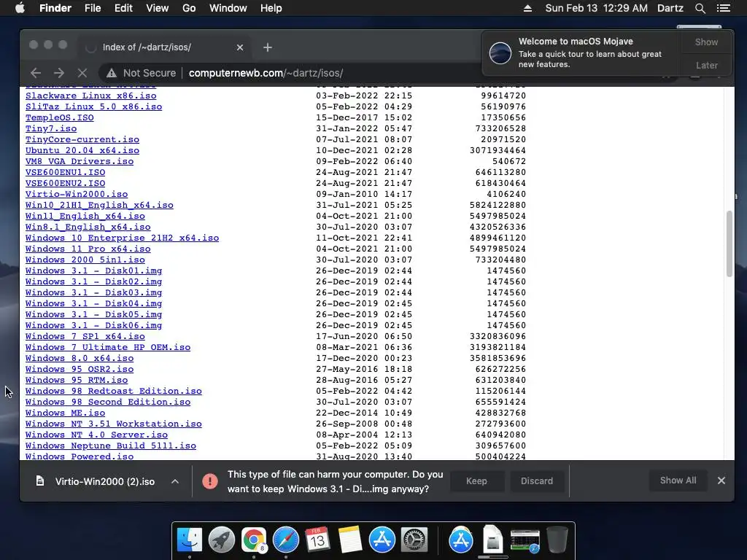
Task: Expand options arrow for Virtio-Win2000 (2).iso download
Action: point(175,481)
